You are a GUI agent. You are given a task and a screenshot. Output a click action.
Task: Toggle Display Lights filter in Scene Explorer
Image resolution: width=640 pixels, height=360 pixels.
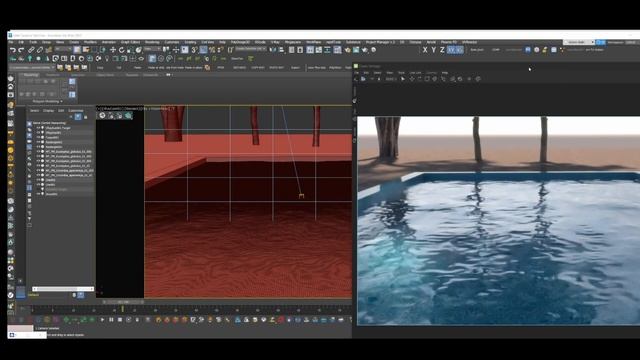[29, 136]
